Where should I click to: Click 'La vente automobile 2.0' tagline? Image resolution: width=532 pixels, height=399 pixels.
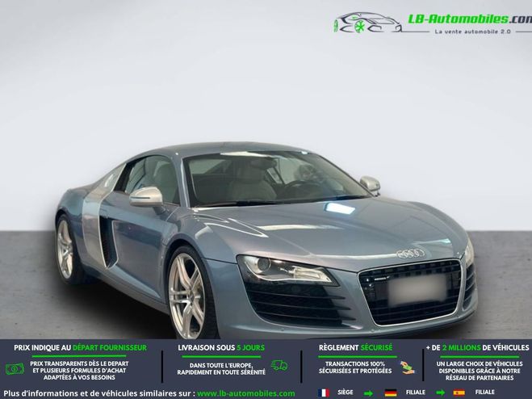pos(472,31)
